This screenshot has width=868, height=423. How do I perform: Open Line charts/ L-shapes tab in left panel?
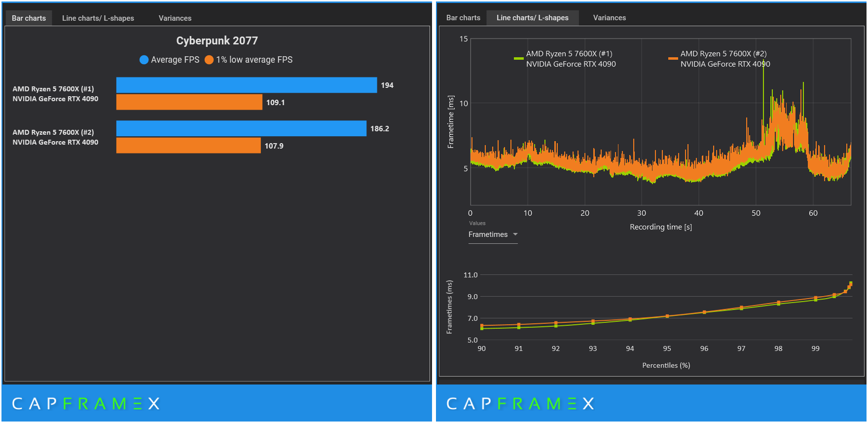pos(98,18)
